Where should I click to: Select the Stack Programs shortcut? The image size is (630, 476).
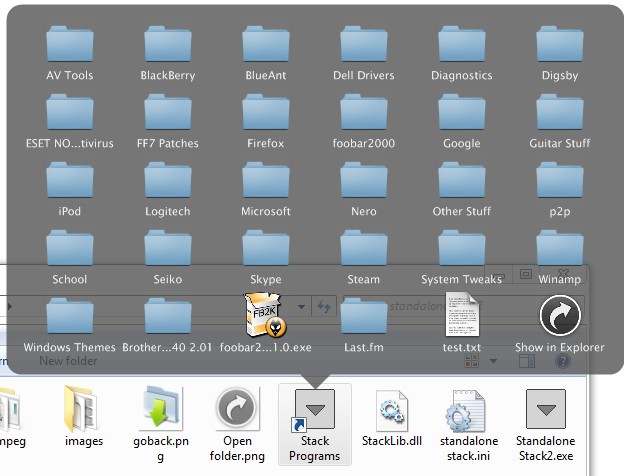click(x=315, y=425)
